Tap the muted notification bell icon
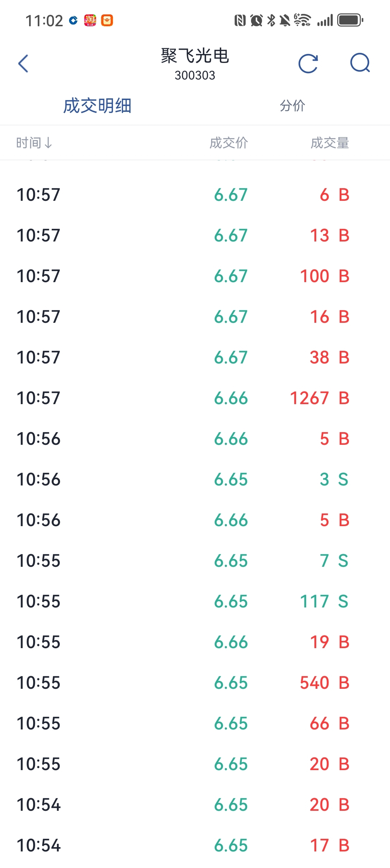 pos(285,20)
